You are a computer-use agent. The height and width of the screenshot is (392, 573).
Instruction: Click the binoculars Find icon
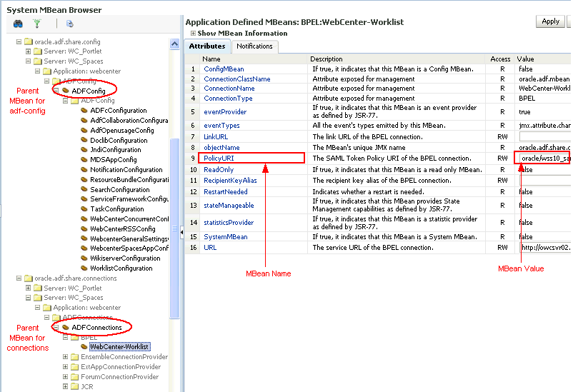[x=18, y=24]
